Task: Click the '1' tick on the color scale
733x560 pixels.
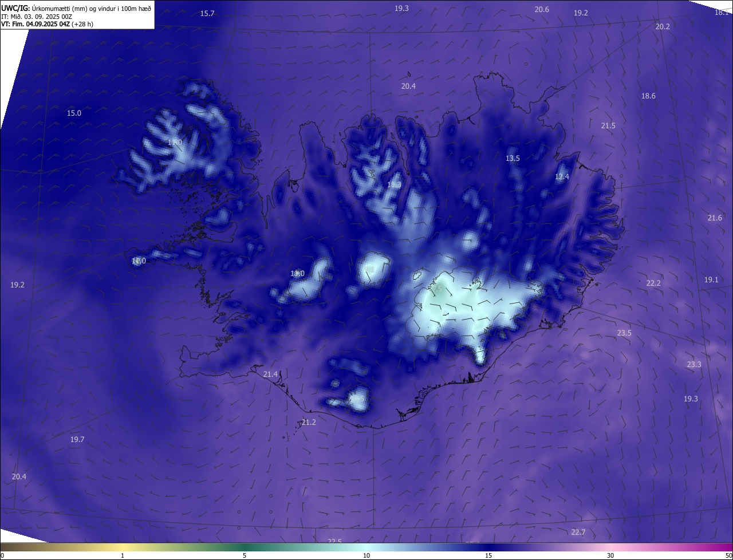Action: pyautogui.click(x=123, y=556)
